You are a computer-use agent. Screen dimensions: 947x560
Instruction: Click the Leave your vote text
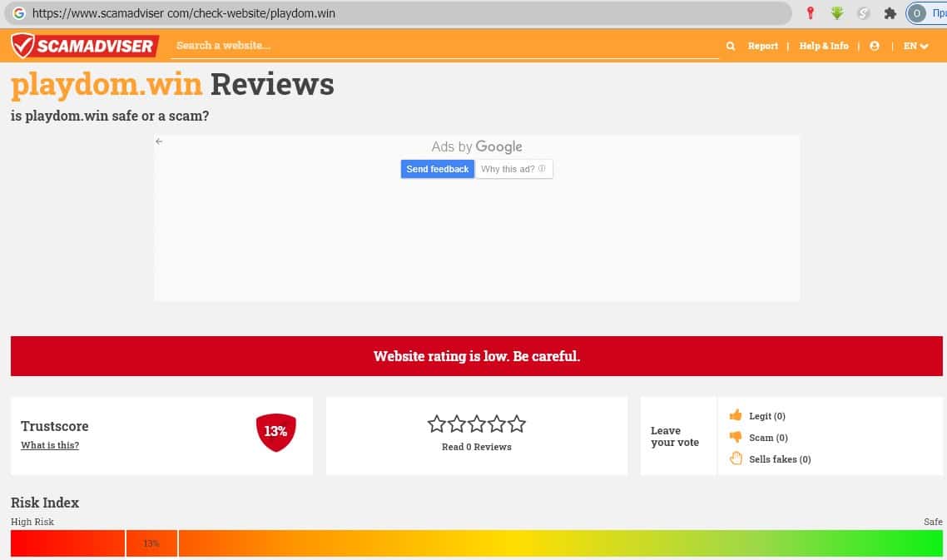coord(675,436)
